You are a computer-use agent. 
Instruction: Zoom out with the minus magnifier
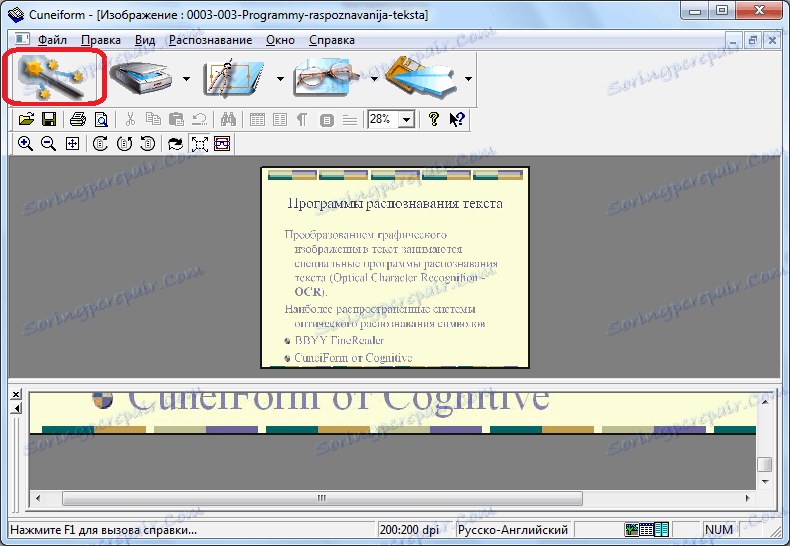[48, 144]
